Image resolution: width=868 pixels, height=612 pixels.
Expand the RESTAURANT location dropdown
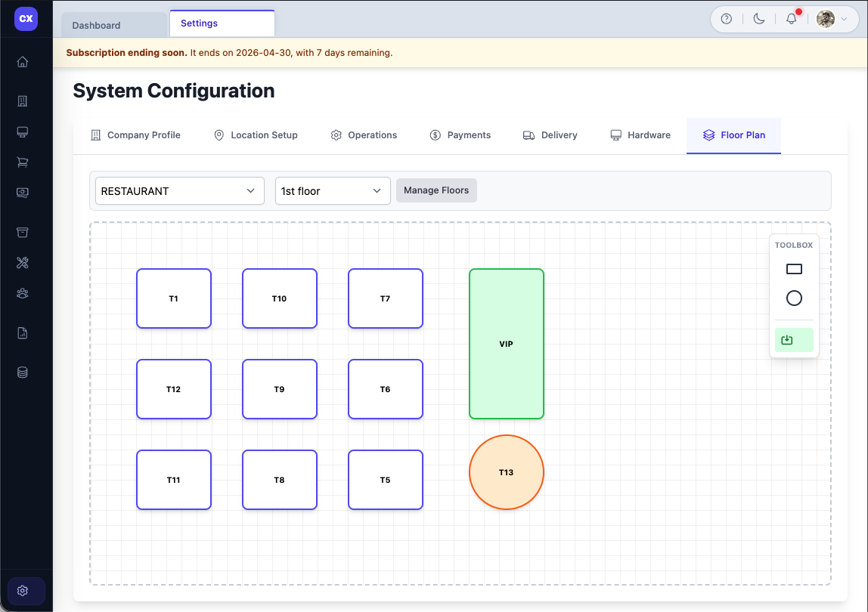pyautogui.click(x=179, y=191)
